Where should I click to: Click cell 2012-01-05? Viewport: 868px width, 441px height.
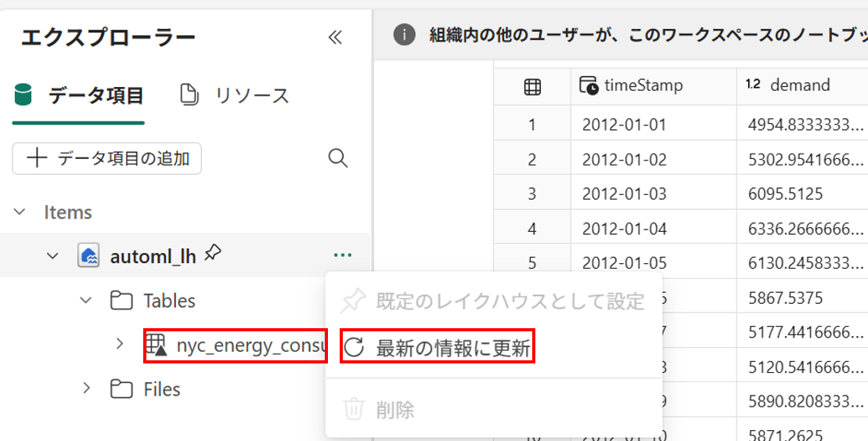654,262
